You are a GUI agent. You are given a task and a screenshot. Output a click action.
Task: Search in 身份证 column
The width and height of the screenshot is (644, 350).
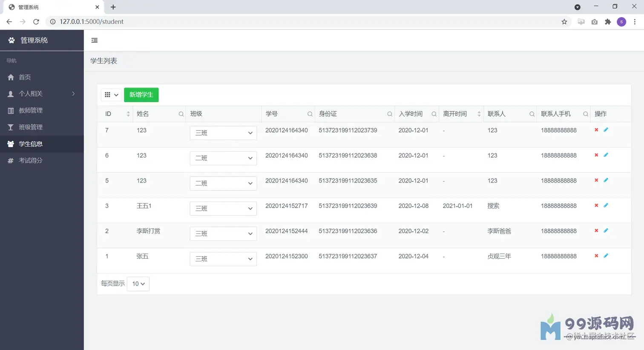coord(389,114)
